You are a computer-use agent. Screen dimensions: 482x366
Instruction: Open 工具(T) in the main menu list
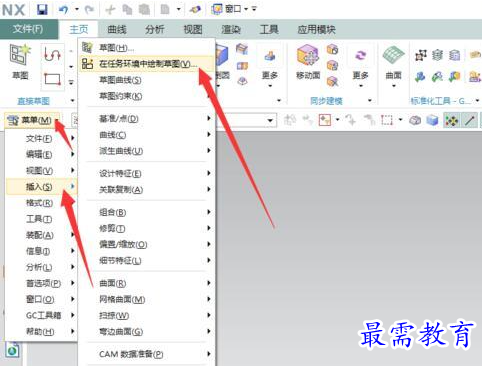(41, 219)
